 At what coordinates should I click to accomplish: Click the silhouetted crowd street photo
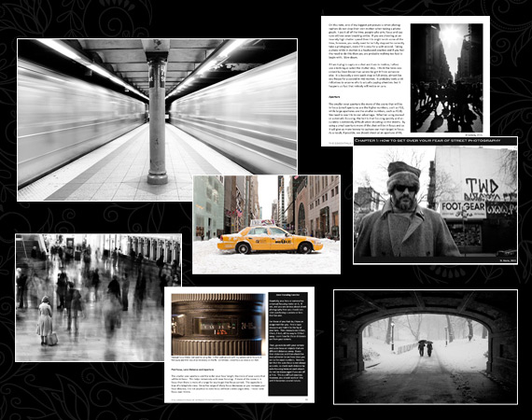click(447, 77)
